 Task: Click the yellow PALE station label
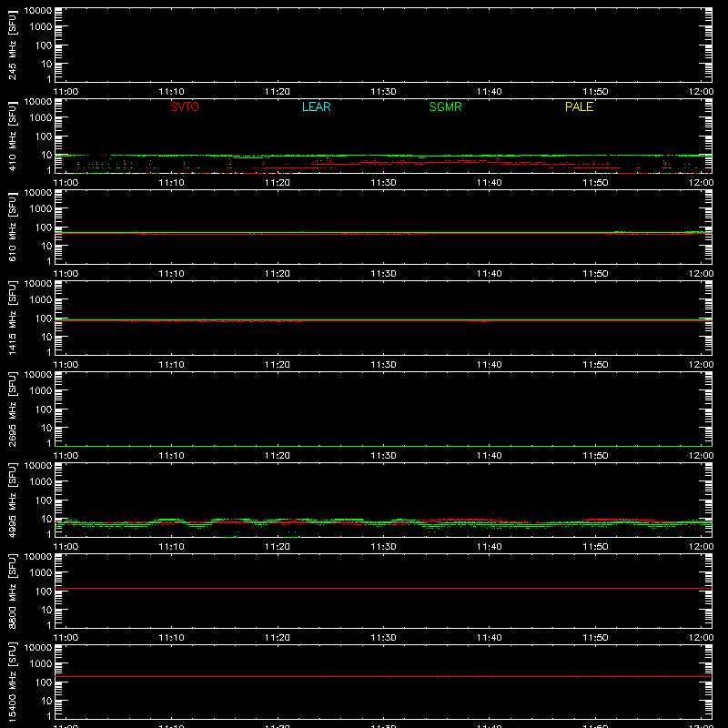tap(579, 106)
